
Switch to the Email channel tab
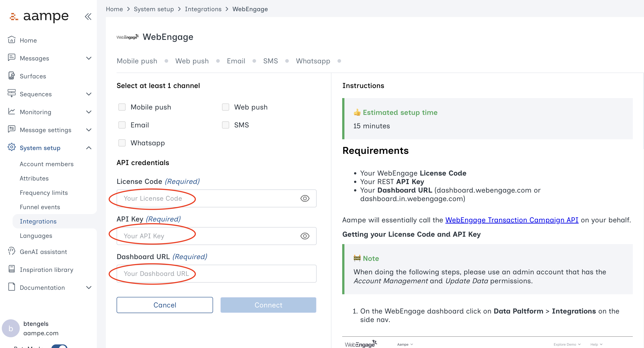(x=236, y=61)
